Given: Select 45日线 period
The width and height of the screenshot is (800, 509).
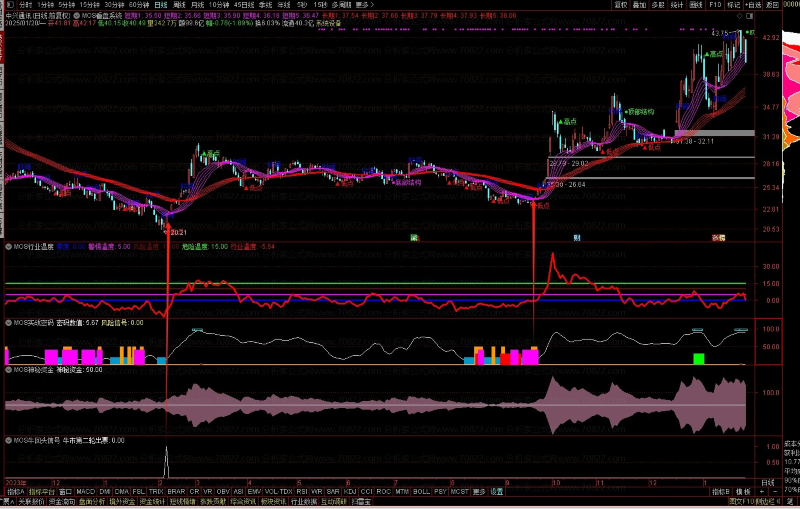Looking at the screenshot, I should point(244,5).
